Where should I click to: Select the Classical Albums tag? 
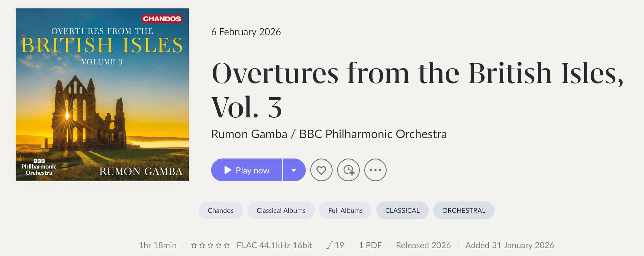[x=281, y=211]
